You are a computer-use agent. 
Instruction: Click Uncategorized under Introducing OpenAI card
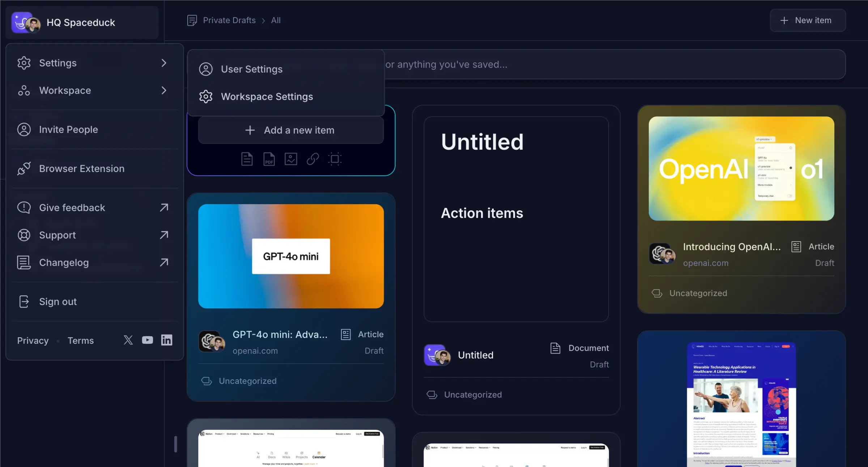(x=698, y=293)
